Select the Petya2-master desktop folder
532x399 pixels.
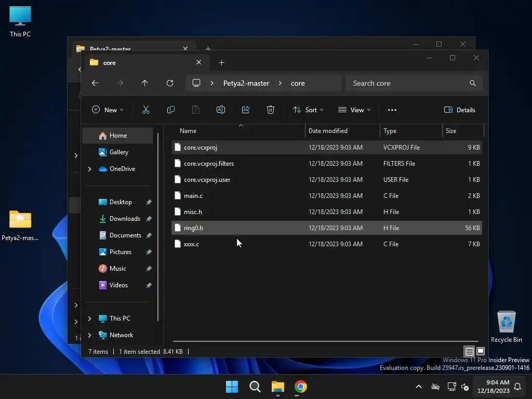click(x=20, y=225)
